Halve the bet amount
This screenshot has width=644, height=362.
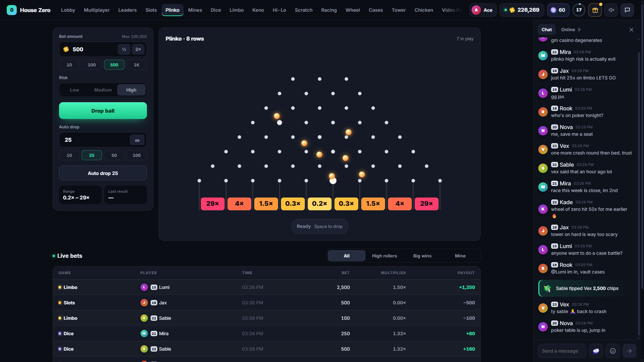point(124,49)
